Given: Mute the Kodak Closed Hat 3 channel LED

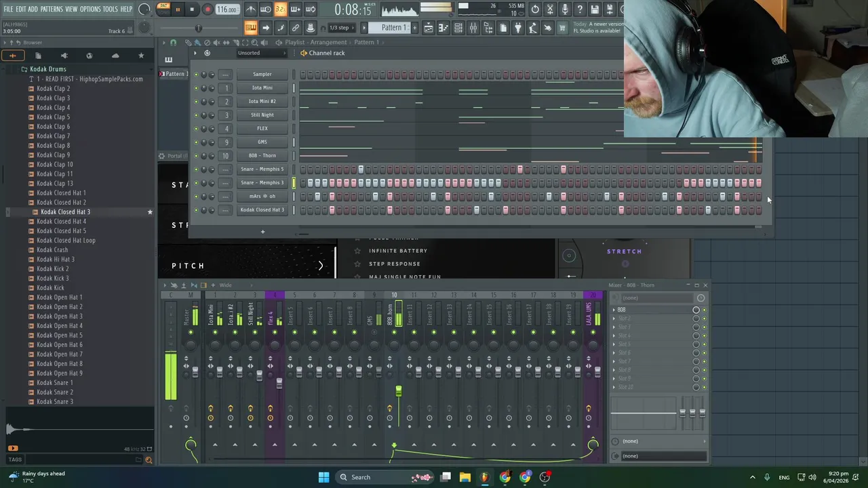Looking at the screenshot, I should point(197,210).
